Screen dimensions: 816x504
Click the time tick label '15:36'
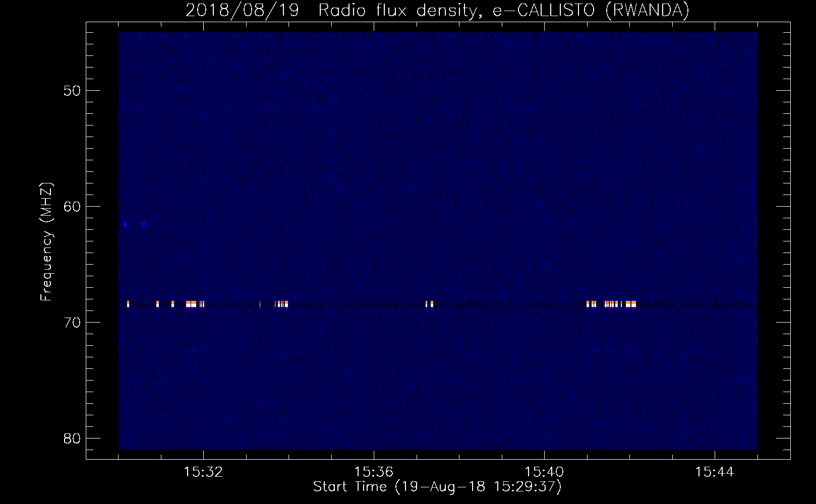(374, 472)
